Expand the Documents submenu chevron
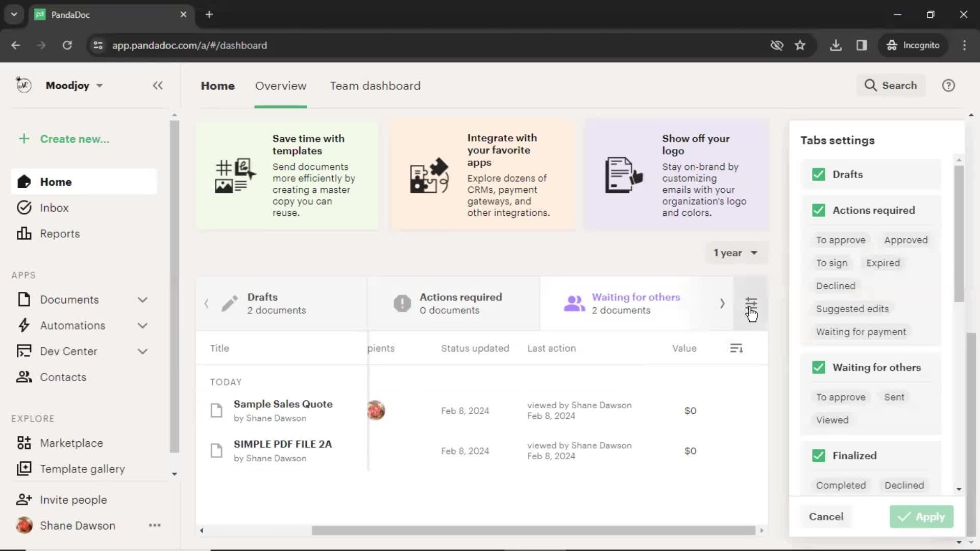 [x=142, y=300]
